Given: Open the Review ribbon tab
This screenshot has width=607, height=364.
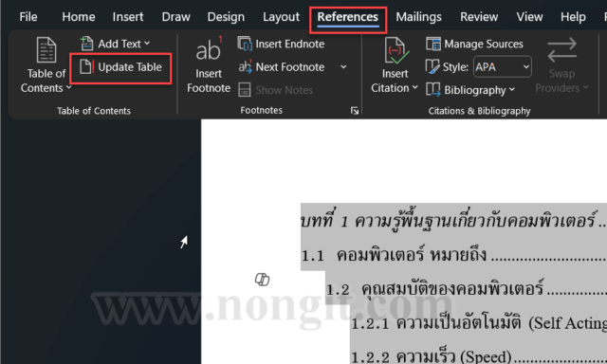Looking at the screenshot, I should point(479,17).
